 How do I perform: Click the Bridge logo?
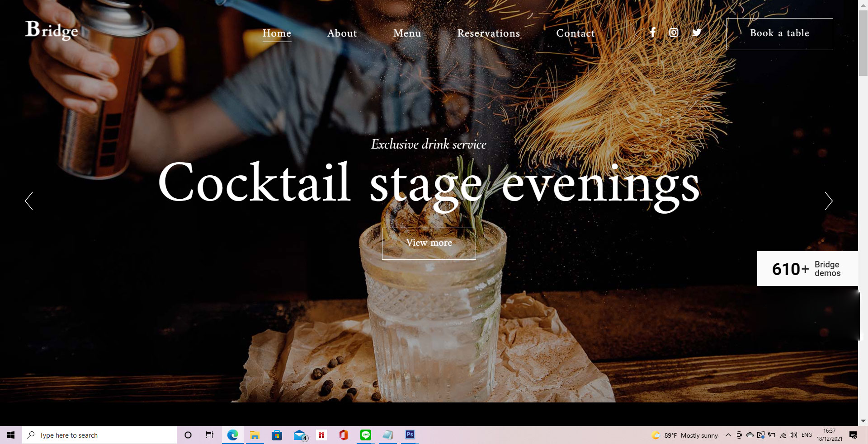coord(52,30)
